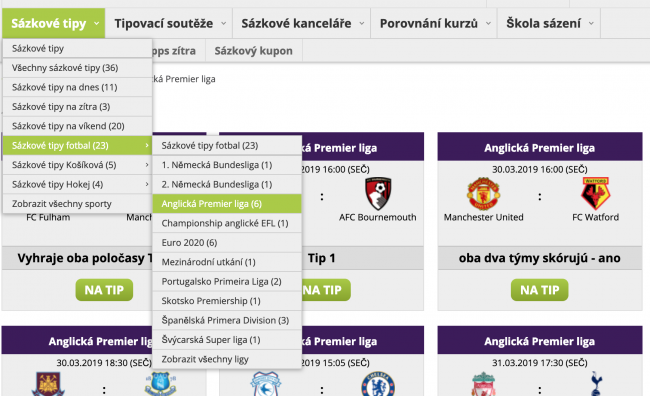Click the AFC Bournemouth club crest

[x=378, y=194]
